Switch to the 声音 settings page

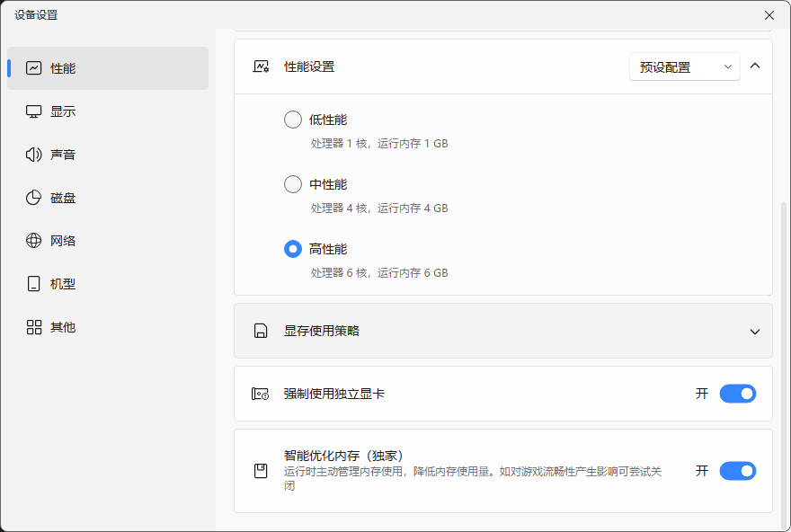coord(65,154)
